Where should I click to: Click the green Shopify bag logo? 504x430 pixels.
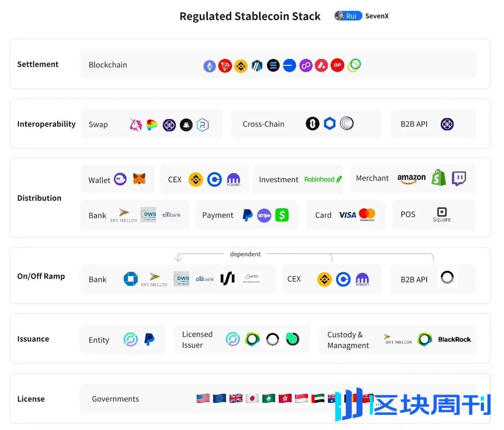click(x=439, y=178)
